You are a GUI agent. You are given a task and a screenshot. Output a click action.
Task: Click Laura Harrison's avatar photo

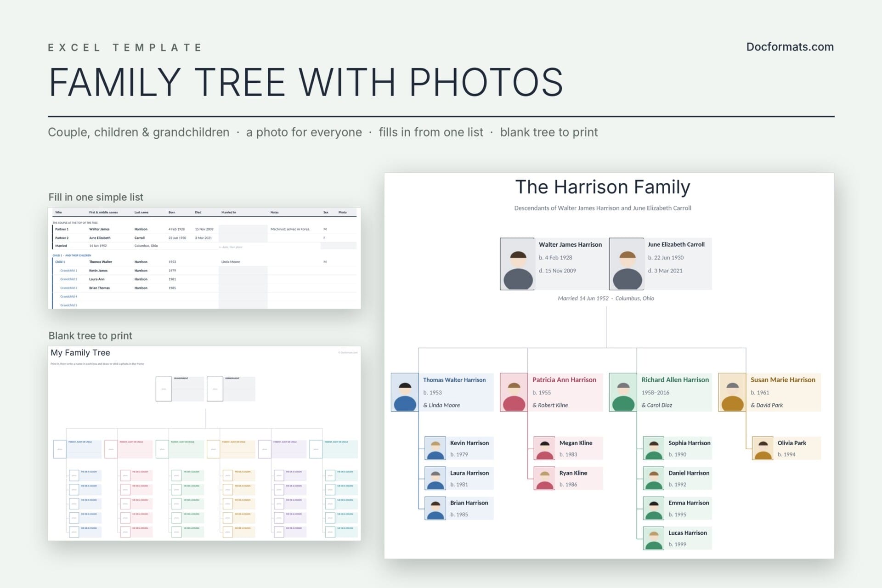pos(435,478)
